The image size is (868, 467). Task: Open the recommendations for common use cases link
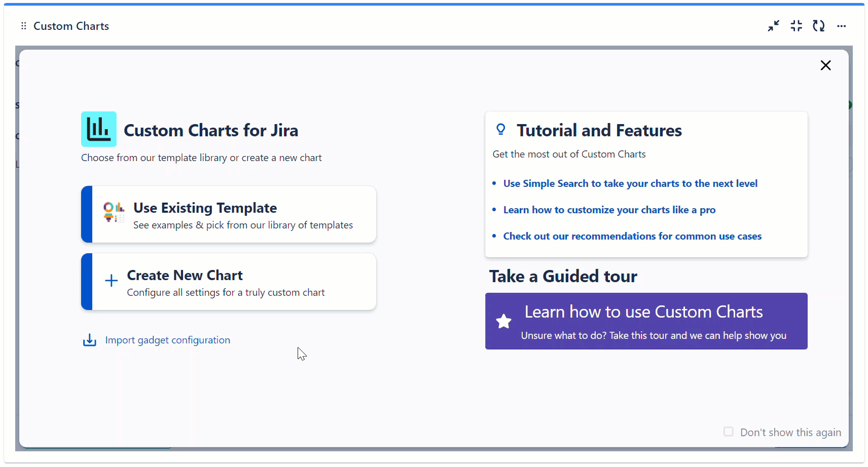[632, 236]
